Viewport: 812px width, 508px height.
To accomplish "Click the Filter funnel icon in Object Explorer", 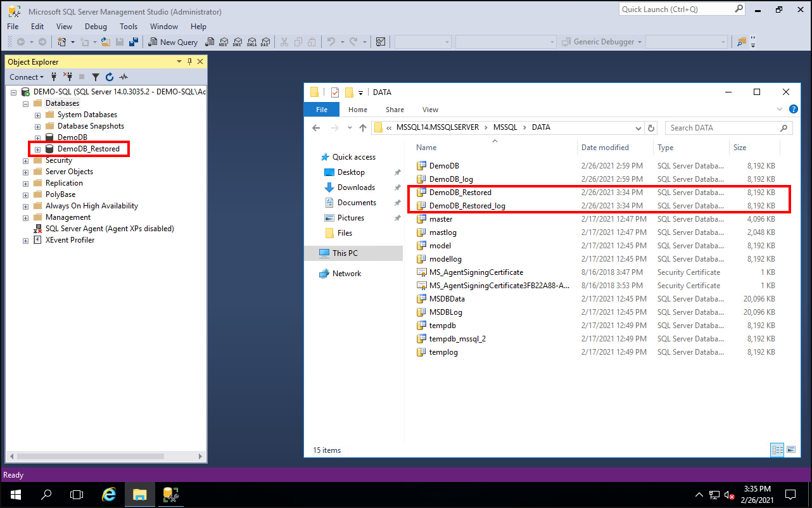I will pyautogui.click(x=95, y=77).
